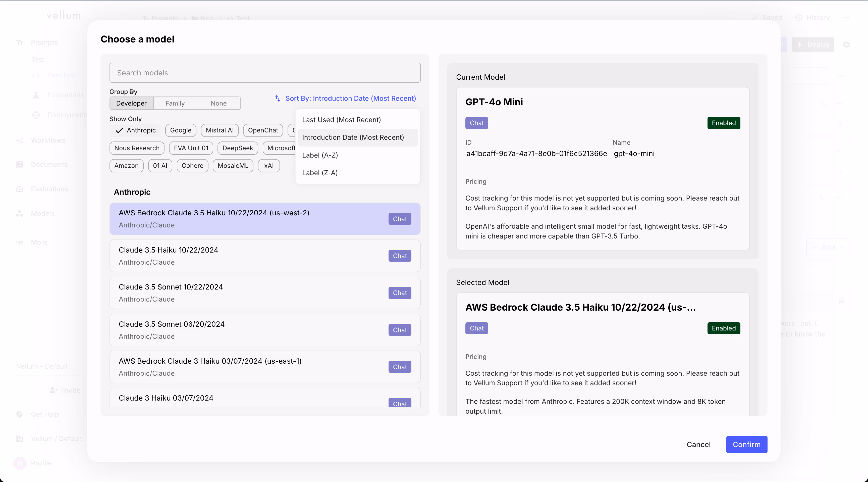868x482 pixels.
Task: Click the sort arrows icon
Action: click(278, 99)
